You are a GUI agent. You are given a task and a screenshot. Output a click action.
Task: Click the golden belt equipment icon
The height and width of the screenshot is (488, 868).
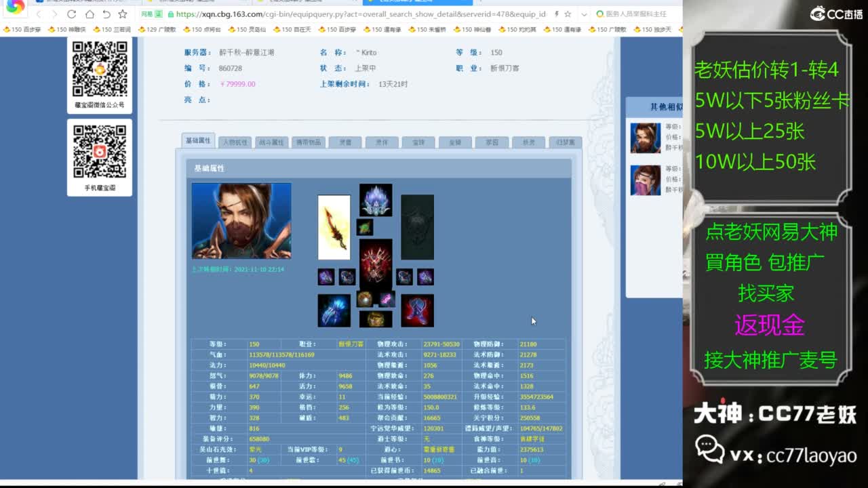pos(376,319)
